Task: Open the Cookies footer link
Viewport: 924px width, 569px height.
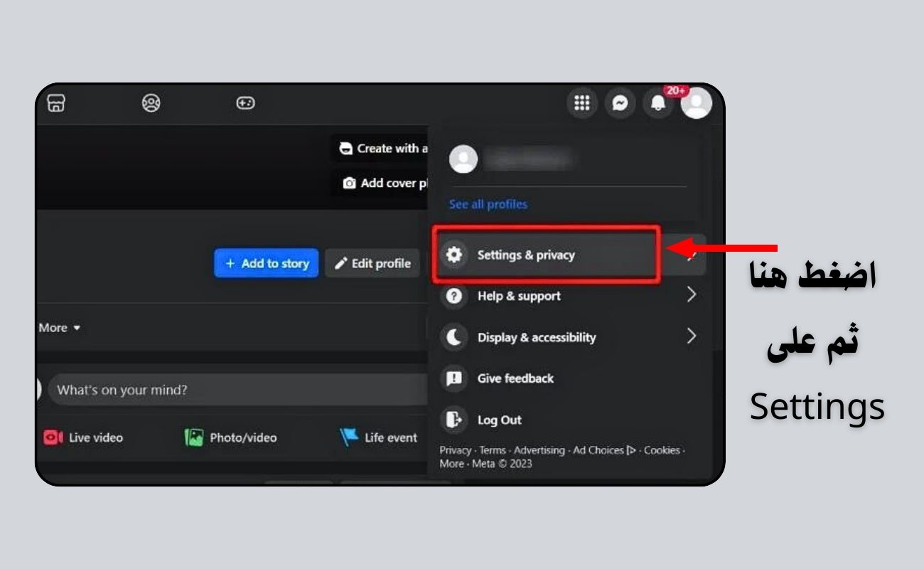Action: 662,450
